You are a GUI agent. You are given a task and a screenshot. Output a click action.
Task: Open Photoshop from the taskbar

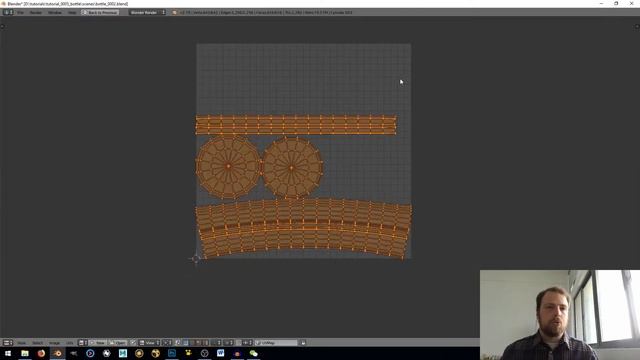click(172, 353)
